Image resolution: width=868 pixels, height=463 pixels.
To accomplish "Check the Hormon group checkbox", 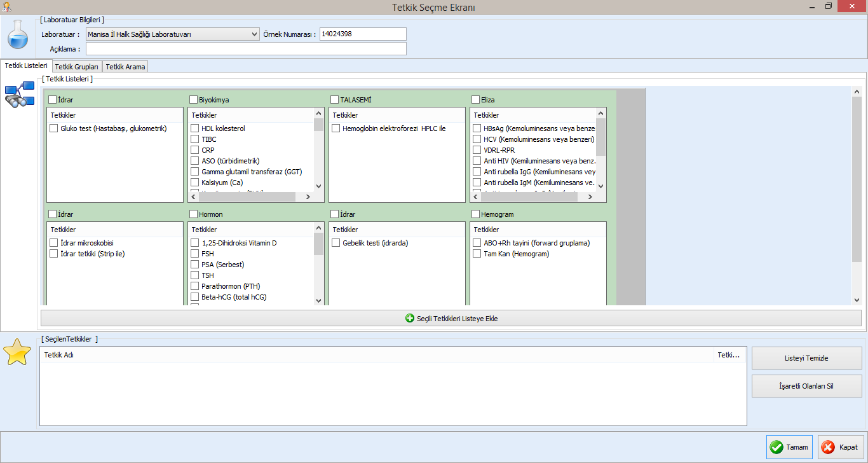I will coord(193,214).
